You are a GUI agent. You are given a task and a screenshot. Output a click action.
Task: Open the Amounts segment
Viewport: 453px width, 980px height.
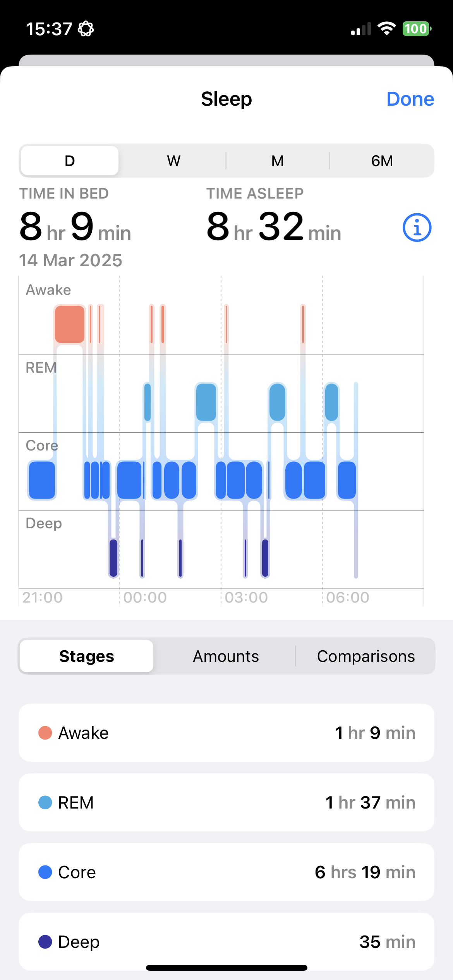pyautogui.click(x=226, y=656)
